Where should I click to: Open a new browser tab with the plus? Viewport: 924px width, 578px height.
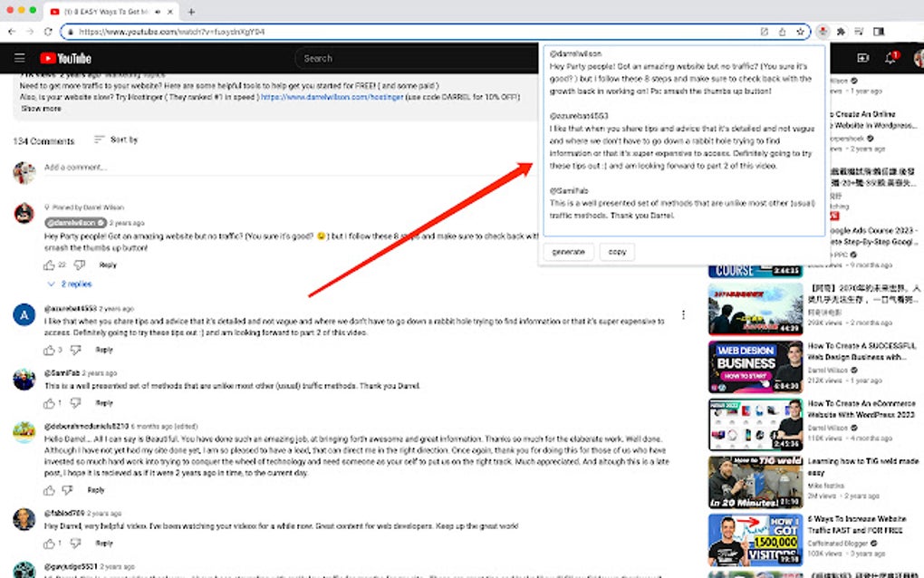tap(191, 11)
